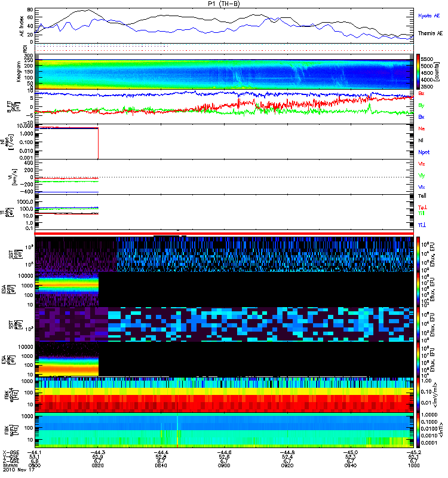Click the 0820 time tick label

[x=97, y=465]
